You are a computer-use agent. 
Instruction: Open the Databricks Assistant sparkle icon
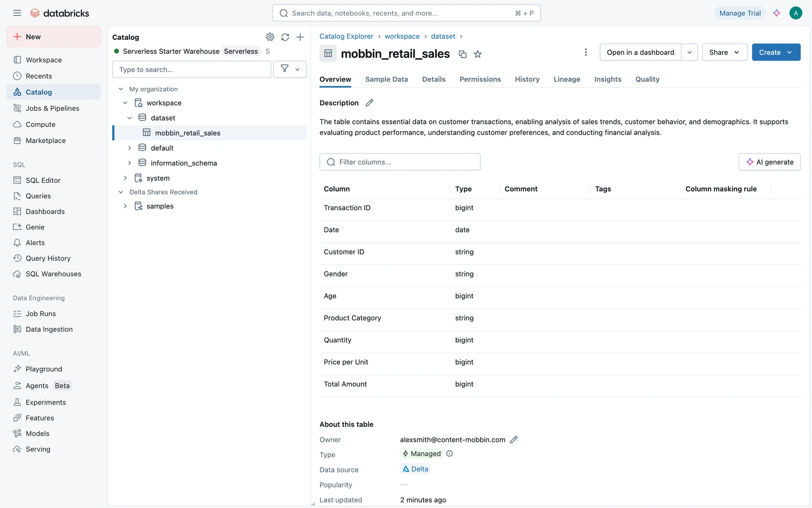click(776, 13)
